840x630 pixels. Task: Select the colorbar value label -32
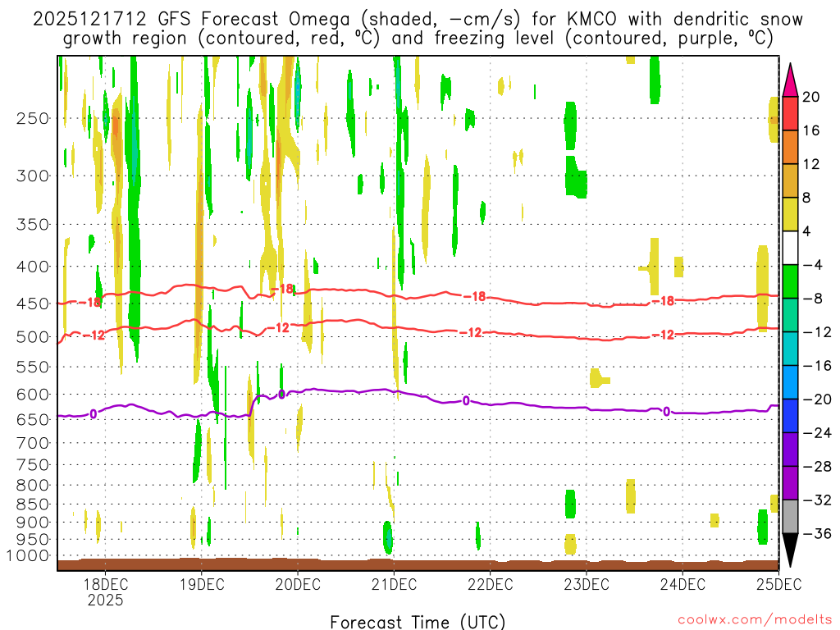click(x=817, y=500)
